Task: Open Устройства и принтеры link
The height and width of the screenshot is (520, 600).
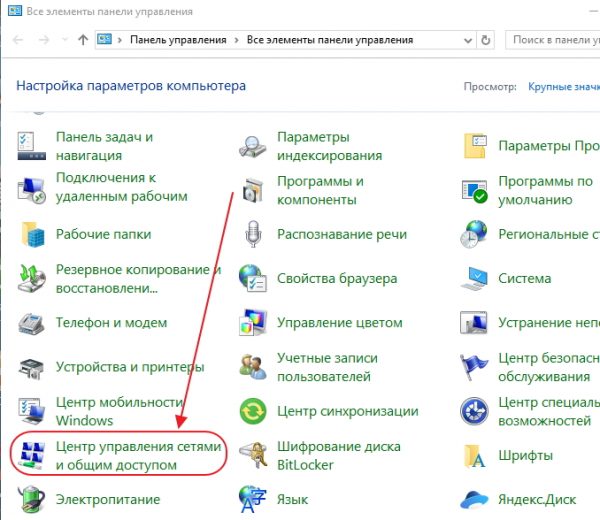Action: pos(130,367)
